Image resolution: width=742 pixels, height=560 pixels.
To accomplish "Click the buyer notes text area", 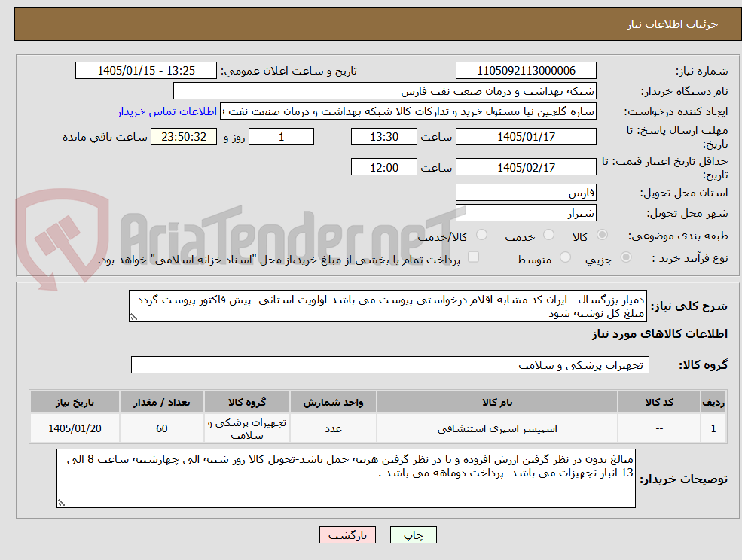I will pos(346,478).
